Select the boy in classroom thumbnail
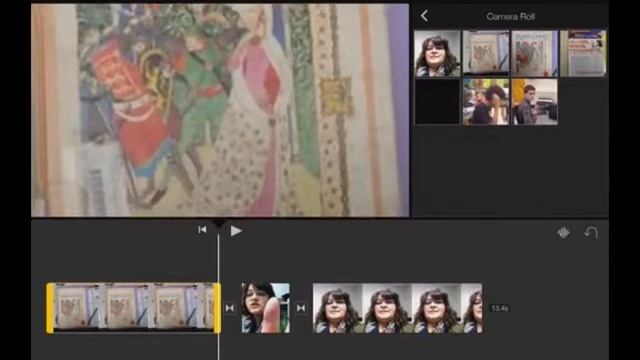This screenshot has width=640, height=360. coord(534,101)
